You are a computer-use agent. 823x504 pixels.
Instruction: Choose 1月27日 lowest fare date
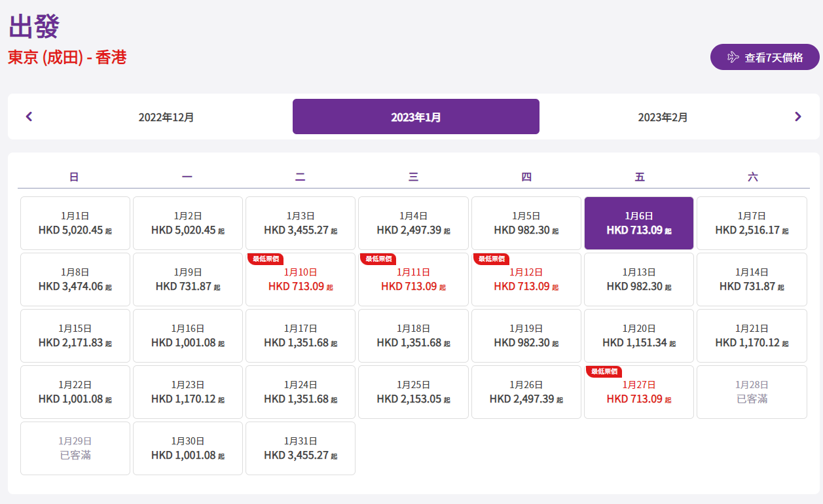pos(638,393)
